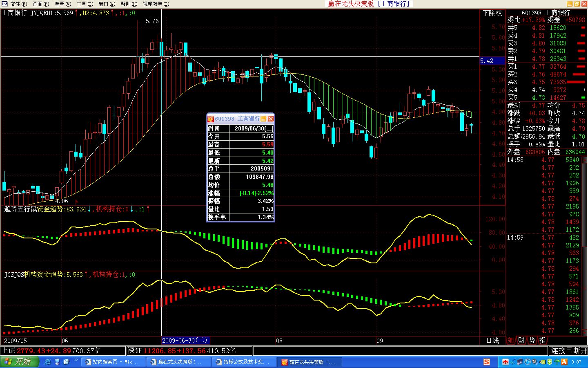
Task: Click the Sogou S input method icon
Action: (x=486, y=362)
